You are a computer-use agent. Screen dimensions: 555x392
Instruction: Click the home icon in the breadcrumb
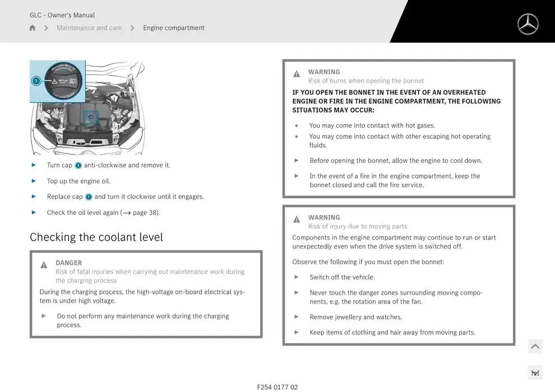tap(33, 28)
